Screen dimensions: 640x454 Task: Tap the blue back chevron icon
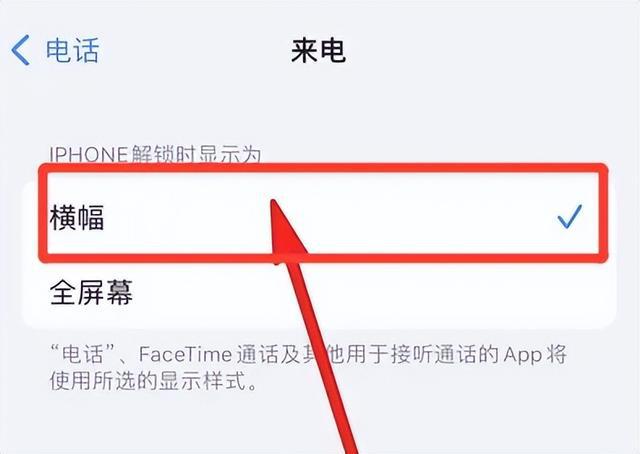pos(20,50)
